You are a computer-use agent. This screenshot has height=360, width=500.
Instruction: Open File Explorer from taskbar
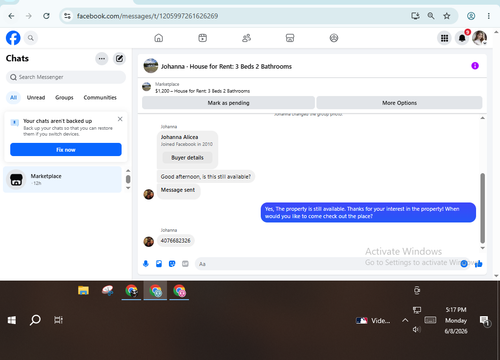[83, 290]
